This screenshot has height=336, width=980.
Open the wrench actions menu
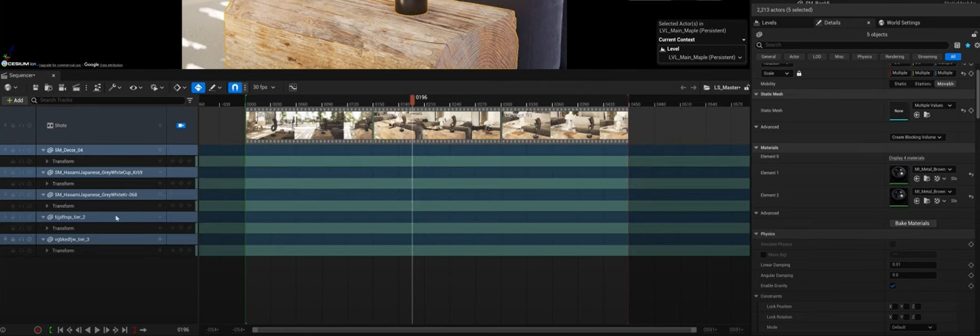[115, 88]
